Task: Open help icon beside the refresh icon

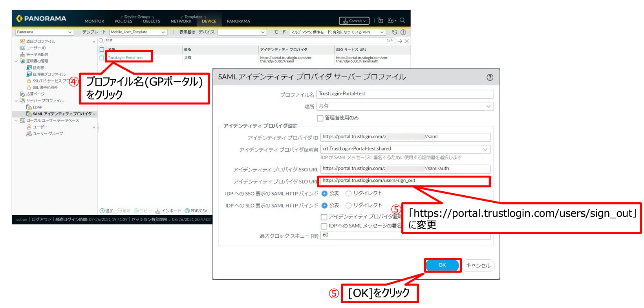Action: pyautogui.click(x=403, y=32)
